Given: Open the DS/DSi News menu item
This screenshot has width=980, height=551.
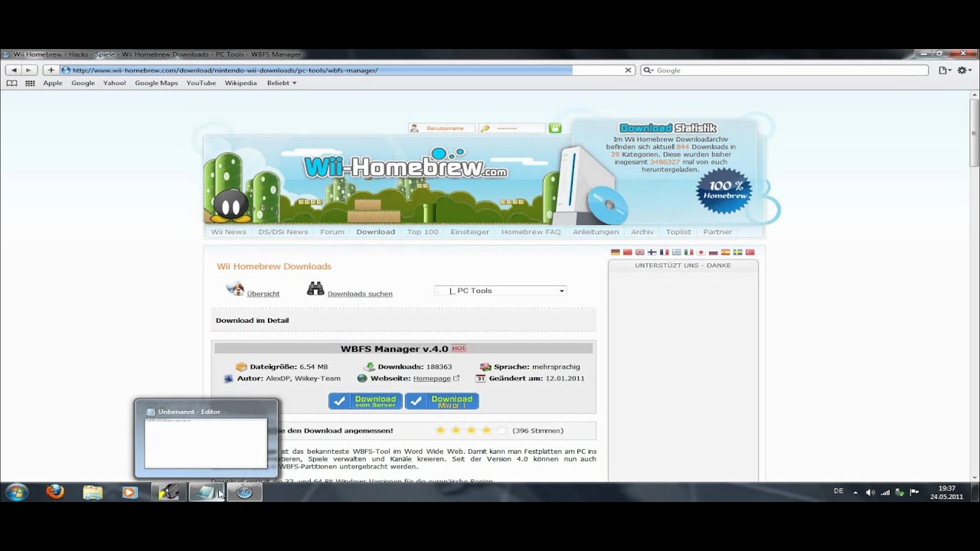Looking at the screenshot, I should (x=283, y=232).
